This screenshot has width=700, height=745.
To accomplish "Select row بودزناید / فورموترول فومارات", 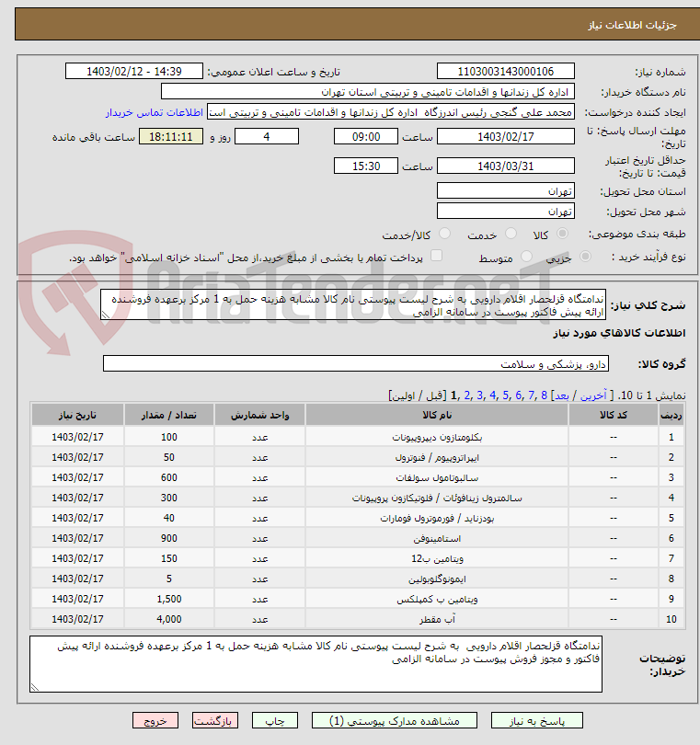I will click(358, 518).
